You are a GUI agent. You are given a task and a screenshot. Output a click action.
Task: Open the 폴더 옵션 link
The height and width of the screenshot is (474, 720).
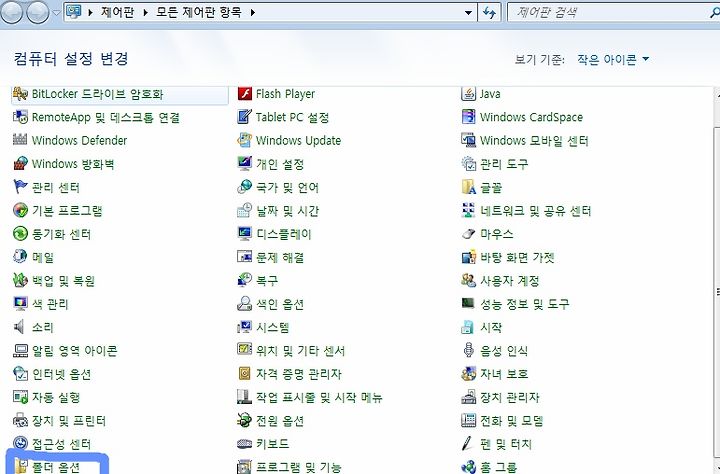(x=56, y=467)
